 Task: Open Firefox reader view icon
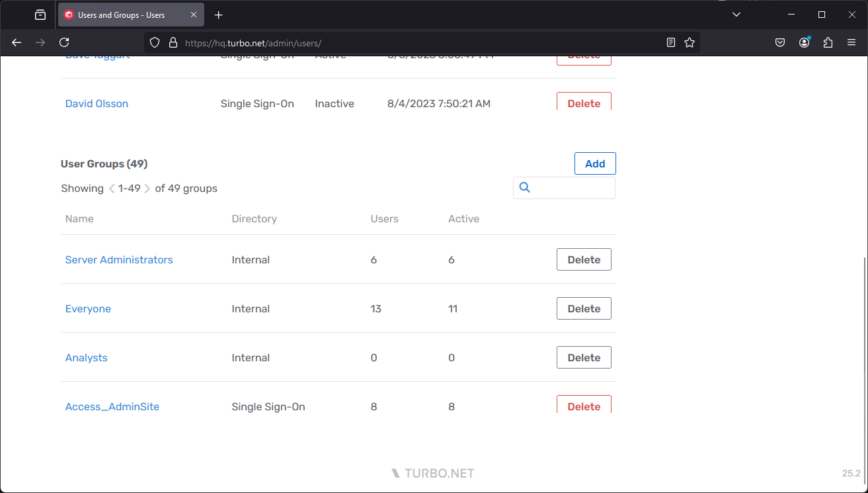[671, 42]
